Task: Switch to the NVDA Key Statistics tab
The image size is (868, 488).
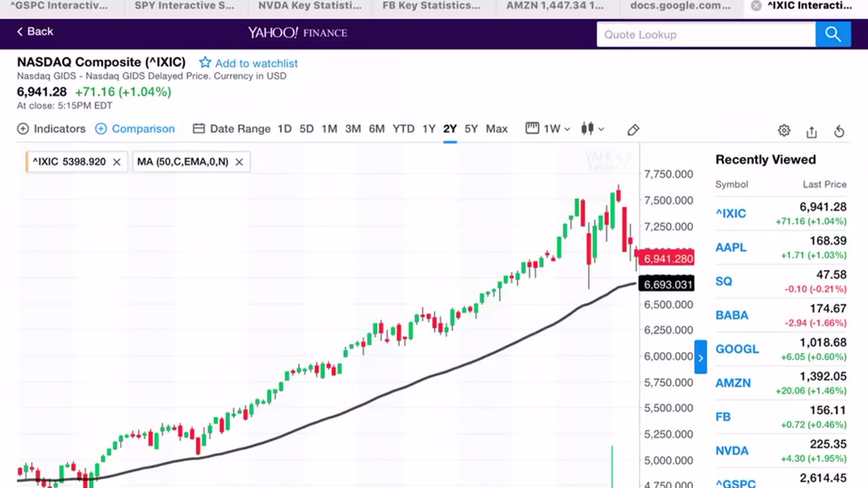Action: click(x=310, y=5)
